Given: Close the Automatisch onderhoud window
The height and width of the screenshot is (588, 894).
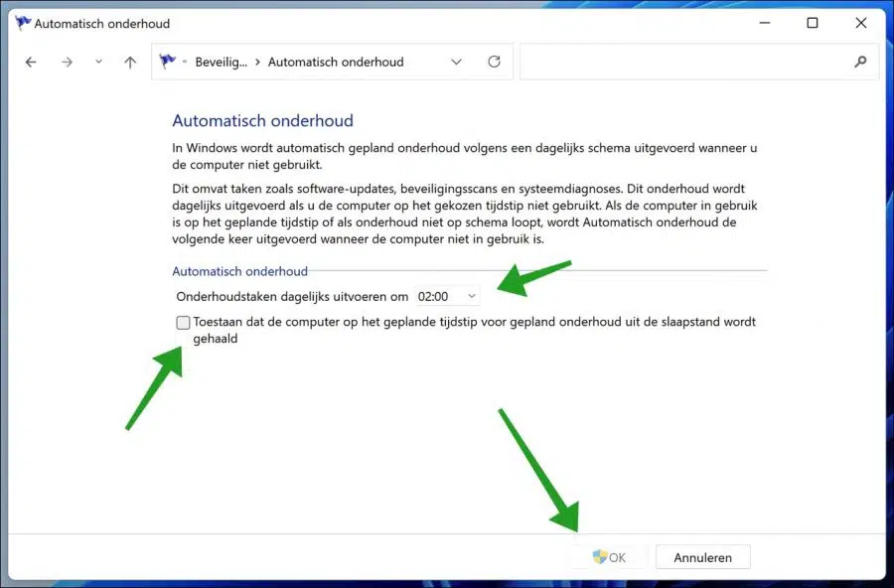Looking at the screenshot, I should click(x=861, y=23).
